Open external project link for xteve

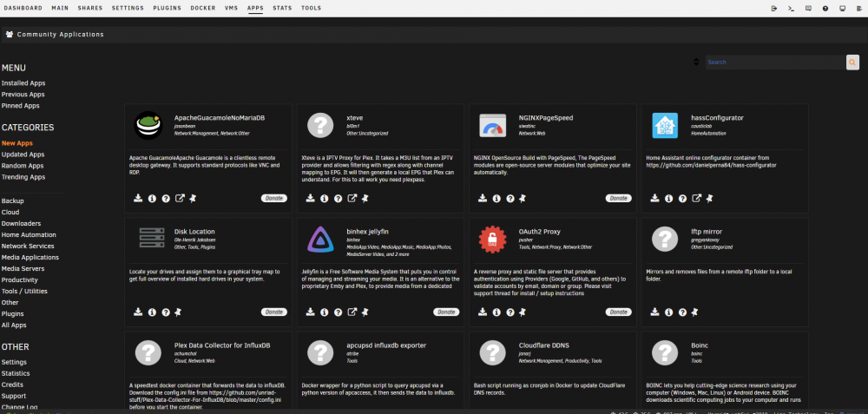[352, 198]
